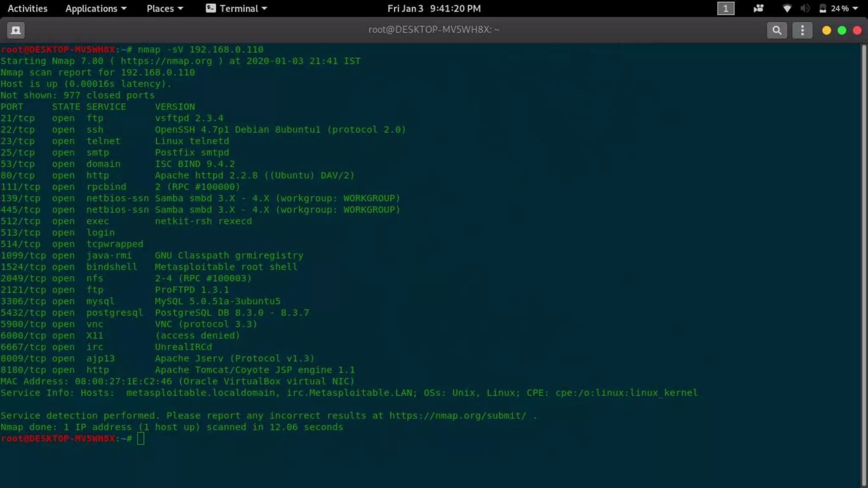Click the terminal search magnifier icon

776,30
